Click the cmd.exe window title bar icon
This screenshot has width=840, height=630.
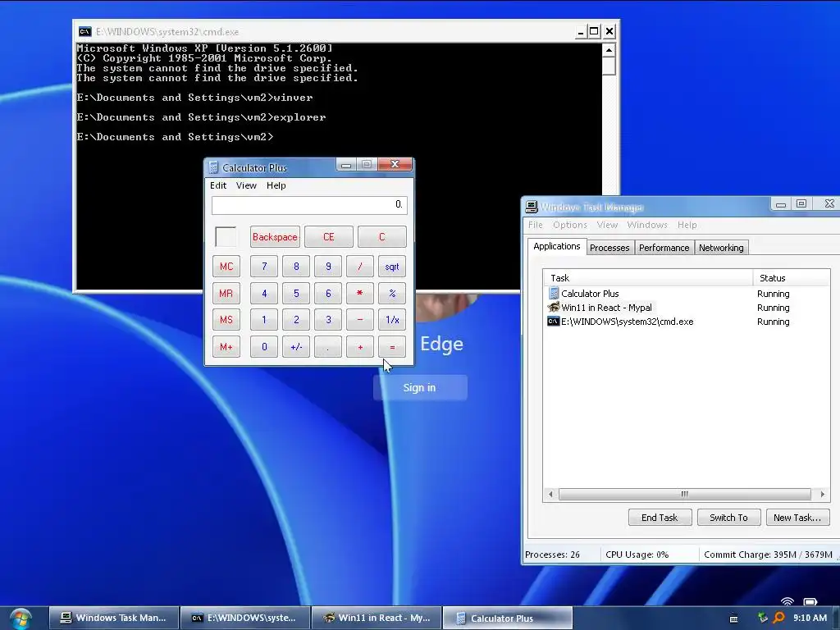pyautogui.click(x=84, y=32)
